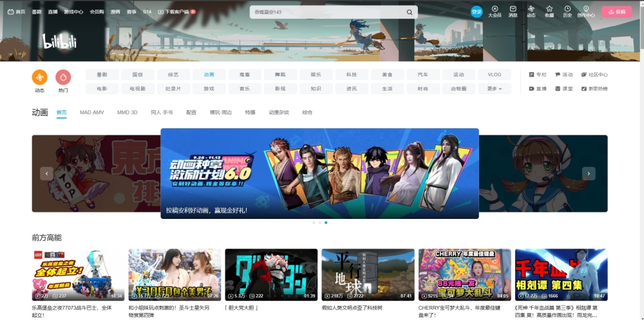Show previous banner with left arrow
The width and height of the screenshot is (644, 320).
point(46,173)
